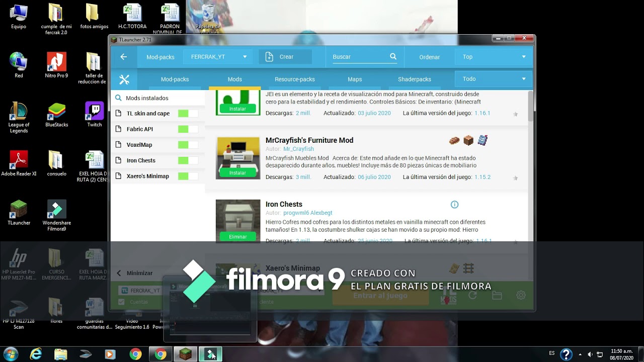Screen dimensions: 644x362
Task: Open BlueStacks desktop icon
Action: pos(56,115)
